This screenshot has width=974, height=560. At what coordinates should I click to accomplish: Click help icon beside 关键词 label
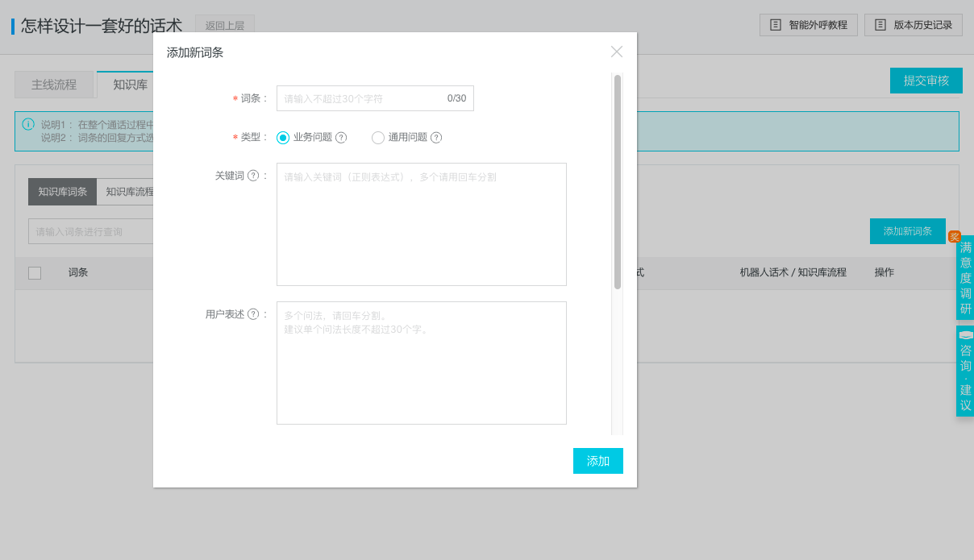[x=253, y=176]
